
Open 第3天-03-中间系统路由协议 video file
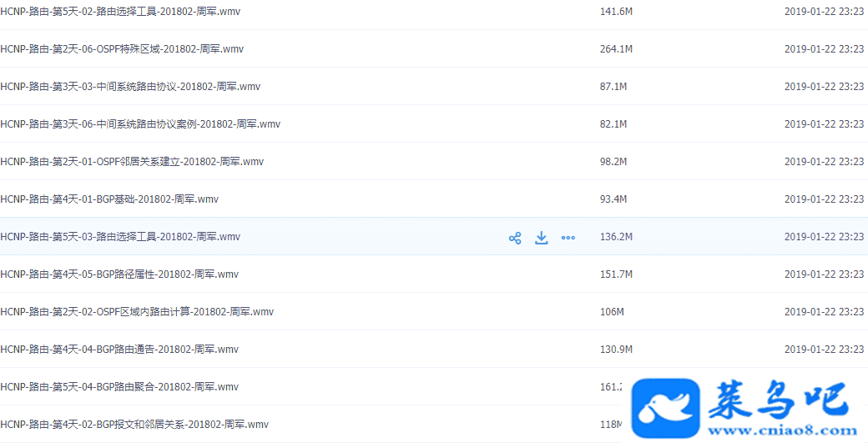coord(130,86)
